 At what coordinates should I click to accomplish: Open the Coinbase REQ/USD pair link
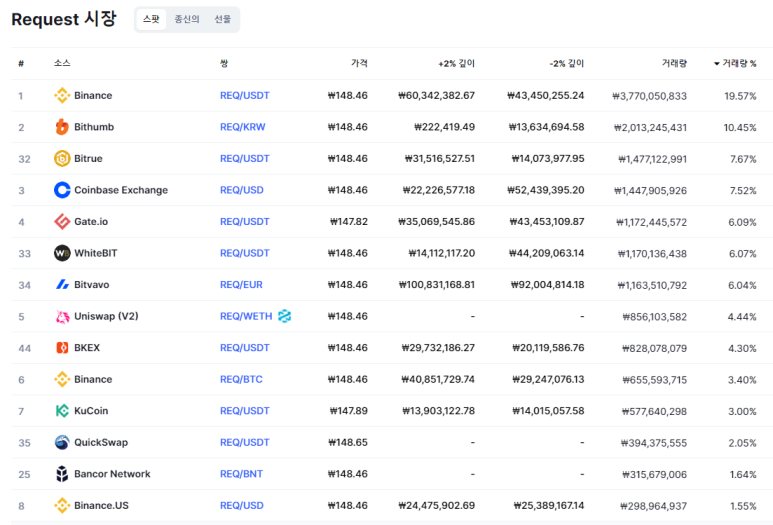242,190
